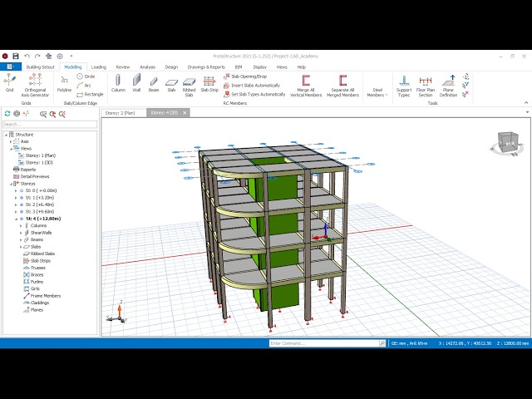The width and height of the screenshot is (532, 399).
Task: Click the command search magnifier icon
Action: 382,343
